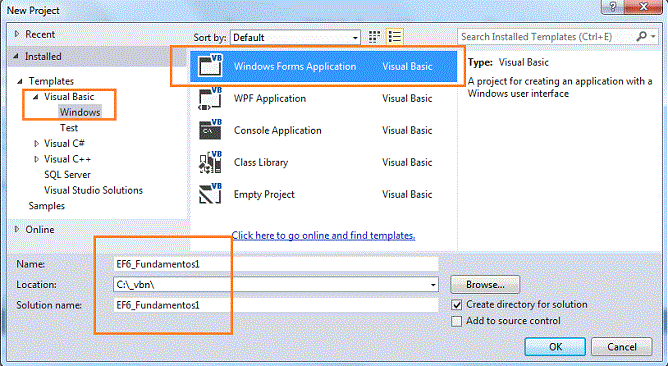Screen dimensions: 668x366
Task: Switch to small icons view
Action: [374, 37]
